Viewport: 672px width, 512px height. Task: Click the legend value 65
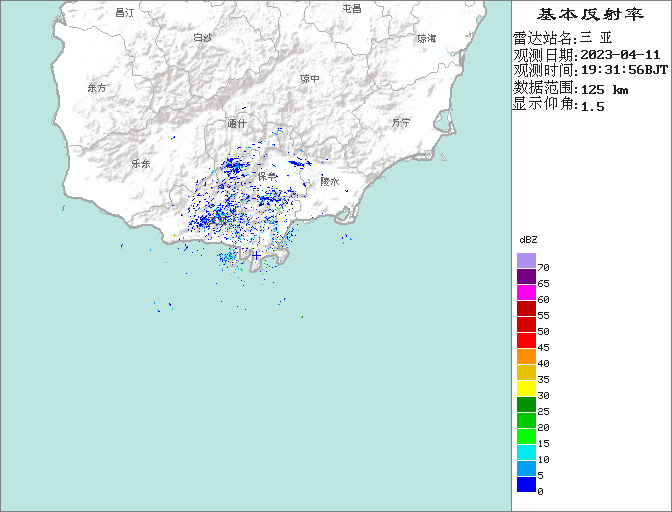(x=543, y=284)
